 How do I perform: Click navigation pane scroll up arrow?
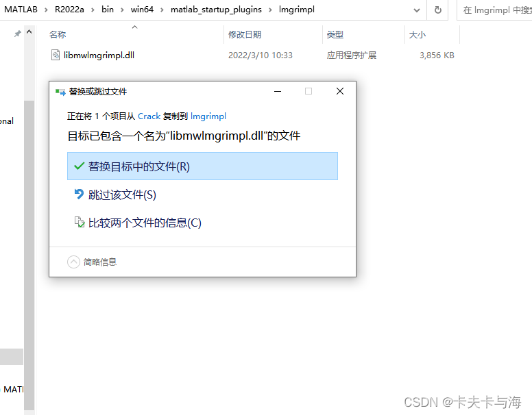tap(29, 32)
